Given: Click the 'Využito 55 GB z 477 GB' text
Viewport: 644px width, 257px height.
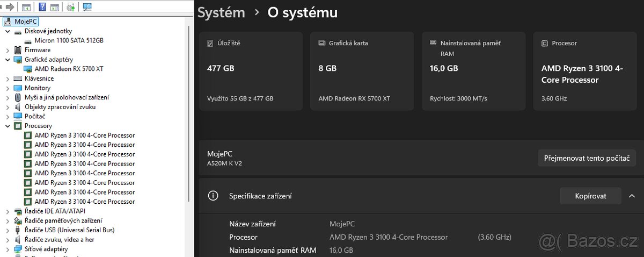Looking at the screenshot, I should point(240,98).
